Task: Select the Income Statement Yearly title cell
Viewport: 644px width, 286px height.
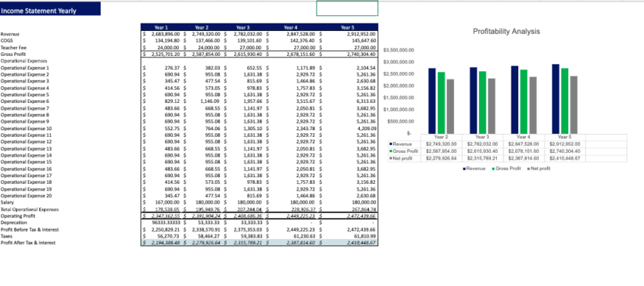Action: 50,9
